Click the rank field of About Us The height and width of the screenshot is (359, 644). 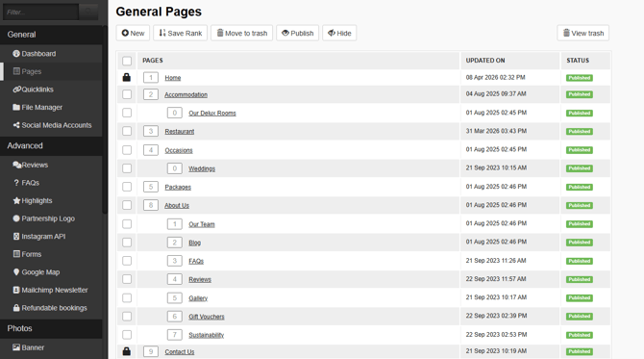coord(151,205)
